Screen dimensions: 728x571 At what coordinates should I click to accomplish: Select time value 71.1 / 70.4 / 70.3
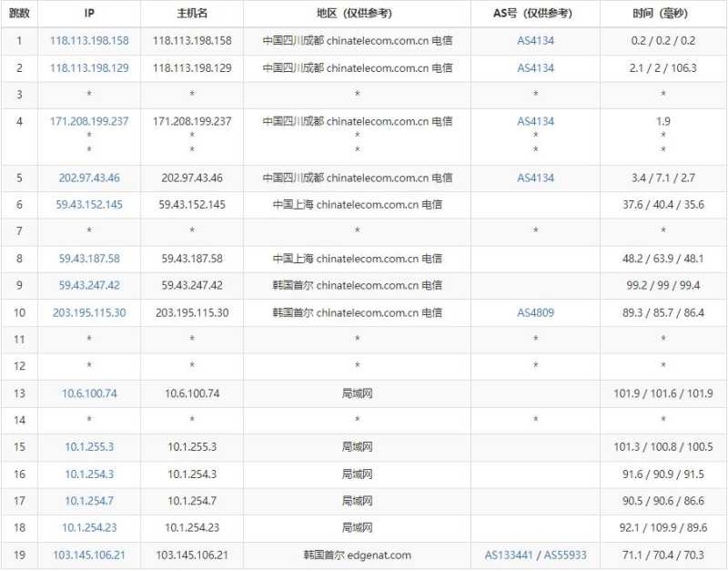tap(663, 556)
